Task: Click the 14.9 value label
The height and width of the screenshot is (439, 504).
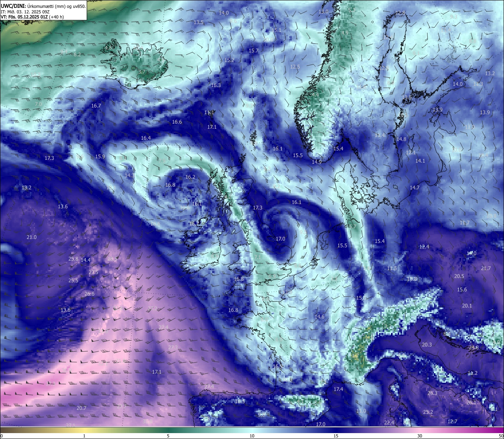Action: click(x=317, y=162)
